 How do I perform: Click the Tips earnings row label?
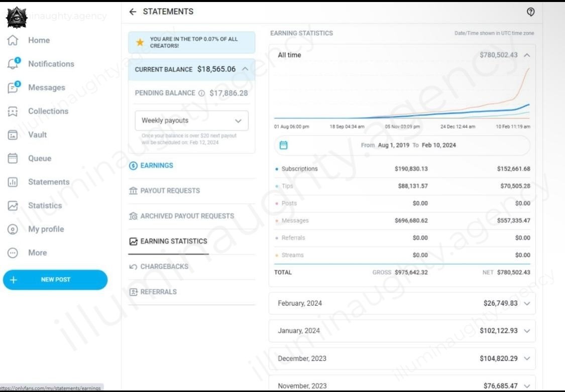click(x=287, y=186)
